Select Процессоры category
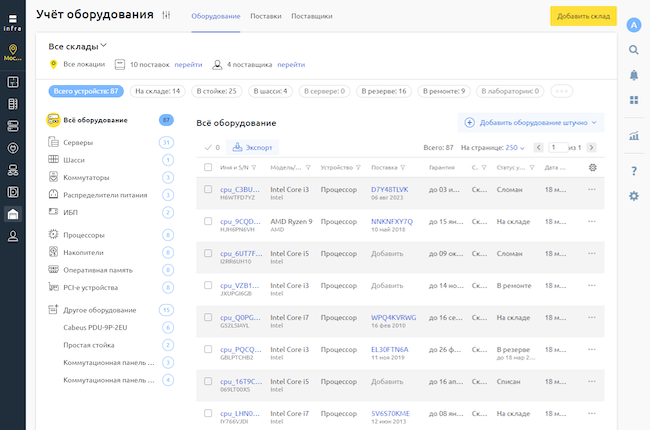 110,235
